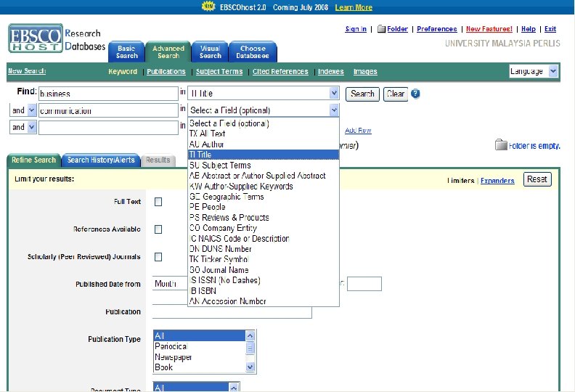Choose 'CO Company Entity' option
The height and width of the screenshot is (392, 575).
tap(263, 228)
